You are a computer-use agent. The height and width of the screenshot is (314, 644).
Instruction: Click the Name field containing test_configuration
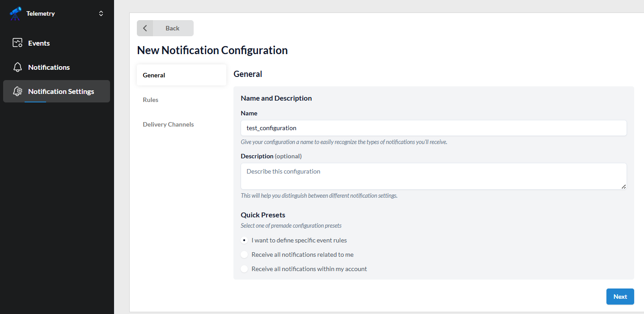click(x=433, y=128)
